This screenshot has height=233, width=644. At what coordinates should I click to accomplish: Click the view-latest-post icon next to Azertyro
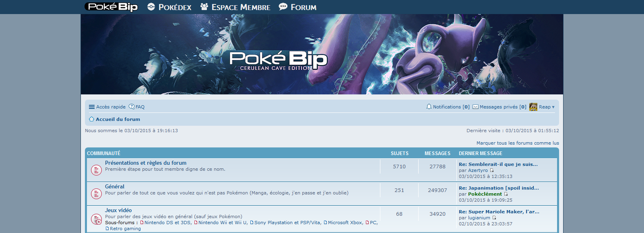pyautogui.click(x=492, y=170)
